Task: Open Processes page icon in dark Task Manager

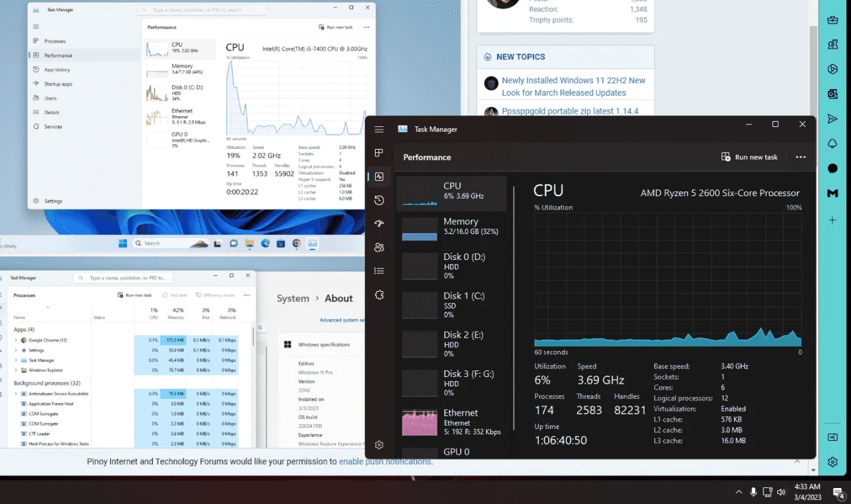Action: 379,153
